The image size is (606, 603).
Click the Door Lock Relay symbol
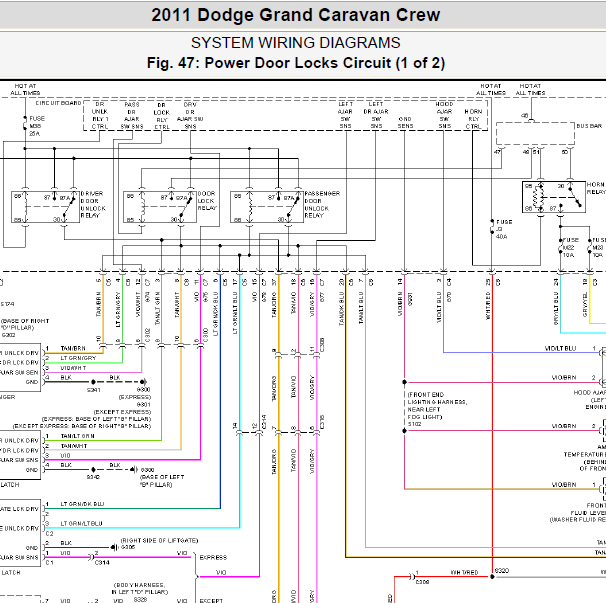click(x=160, y=207)
